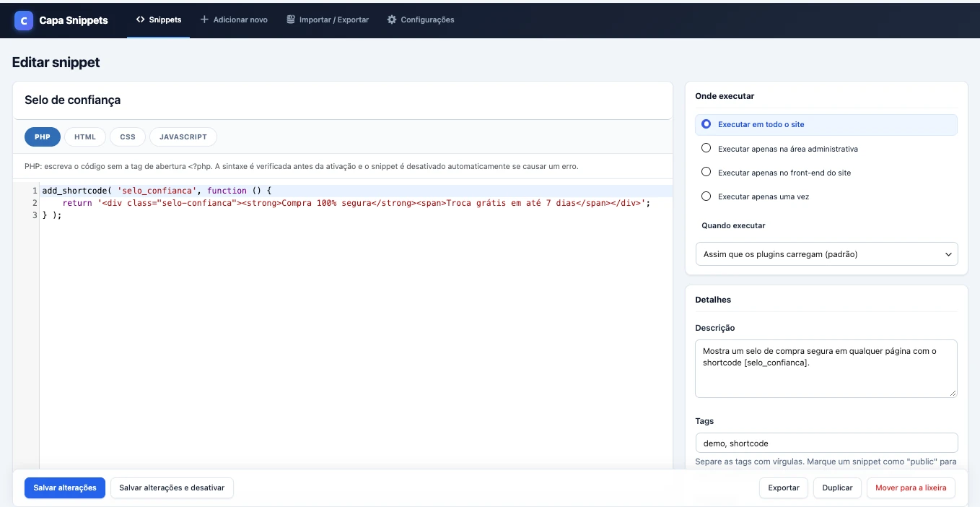Open Configurações in the top bar
The height and width of the screenshot is (507, 980).
click(421, 19)
